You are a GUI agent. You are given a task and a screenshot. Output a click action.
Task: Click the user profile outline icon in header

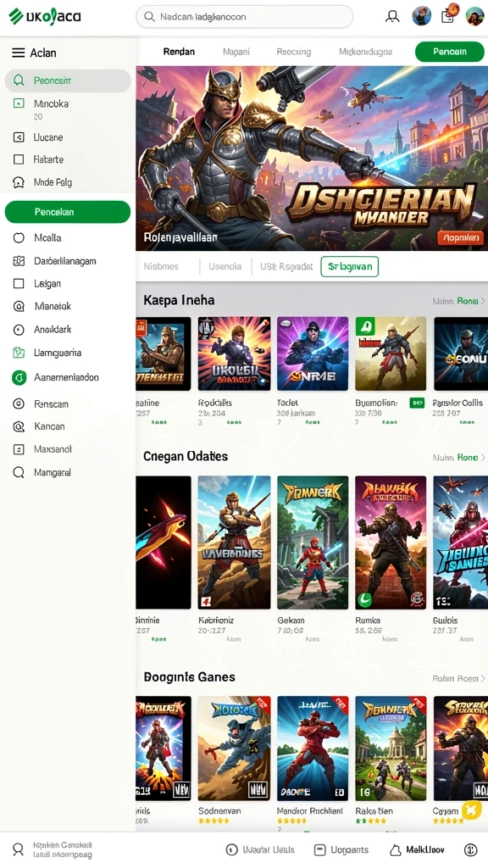[392, 17]
